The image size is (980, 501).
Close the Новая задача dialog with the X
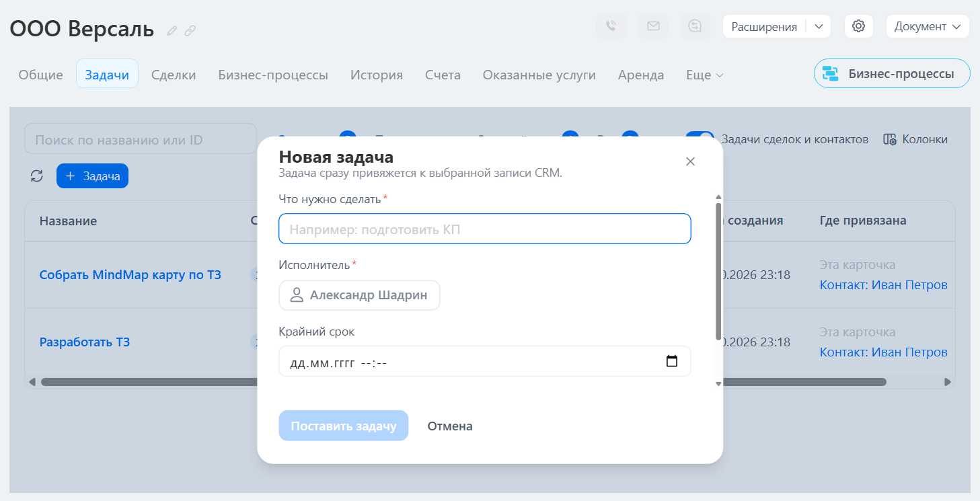click(x=690, y=161)
